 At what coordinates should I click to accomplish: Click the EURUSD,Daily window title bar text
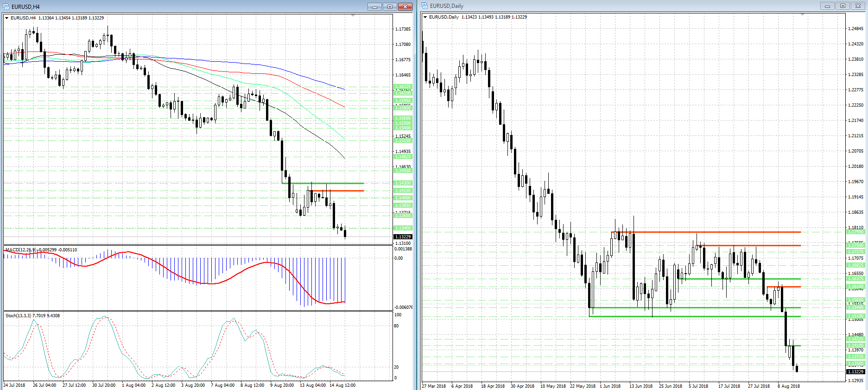(x=446, y=6)
